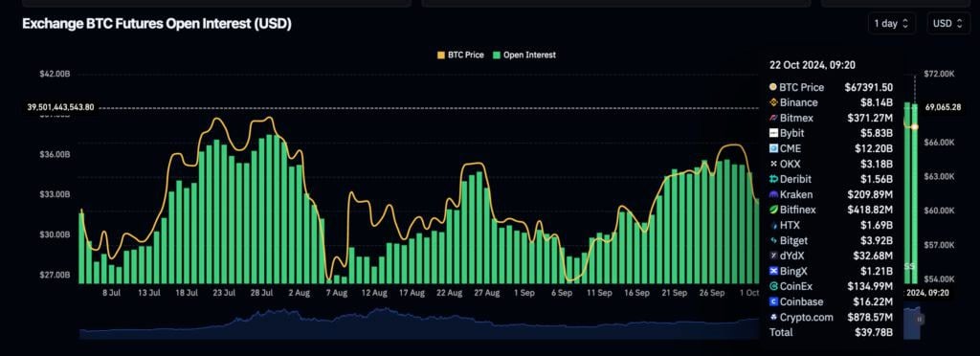
Task: Click the '$72.00K' right axis label
Action: (940, 74)
